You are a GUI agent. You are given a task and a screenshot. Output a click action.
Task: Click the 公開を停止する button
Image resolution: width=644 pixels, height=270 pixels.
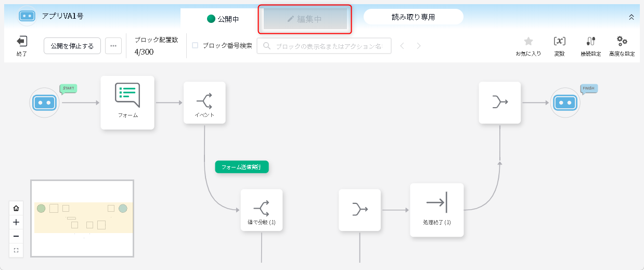pos(72,46)
